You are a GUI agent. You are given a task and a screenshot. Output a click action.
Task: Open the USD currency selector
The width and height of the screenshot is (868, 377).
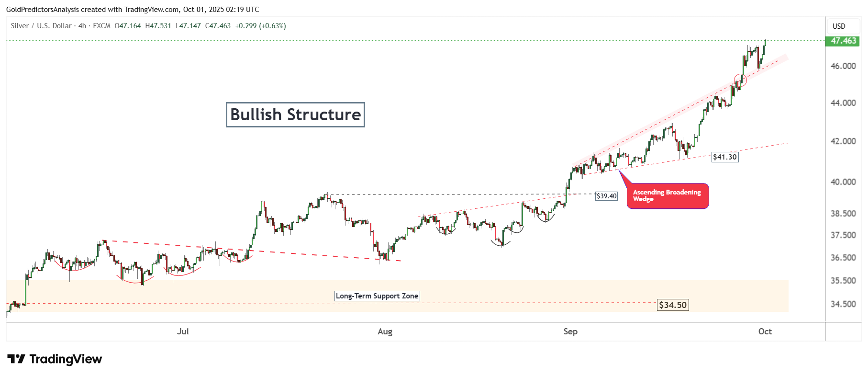(x=839, y=26)
